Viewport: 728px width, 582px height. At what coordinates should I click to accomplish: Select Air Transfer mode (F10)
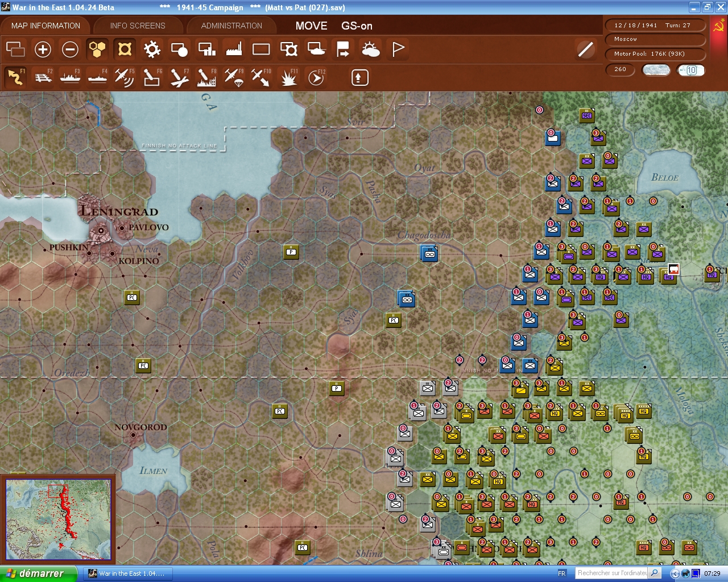coord(261,77)
